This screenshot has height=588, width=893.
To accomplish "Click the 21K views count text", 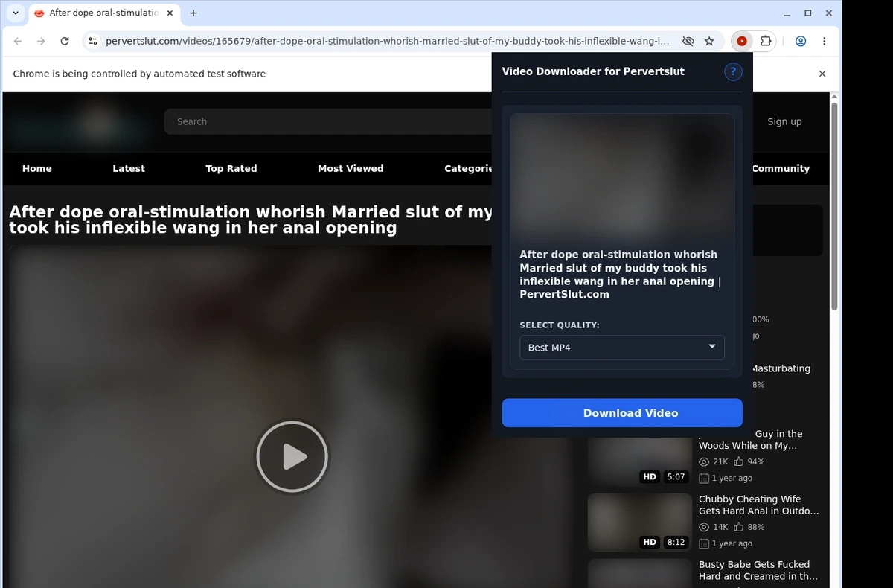I will coord(720,462).
